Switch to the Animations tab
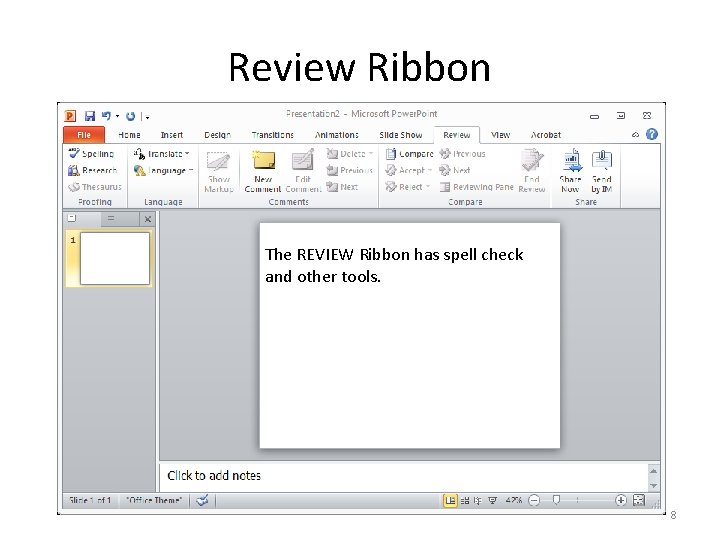Screen dimensions: 720x540 coord(337,135)
